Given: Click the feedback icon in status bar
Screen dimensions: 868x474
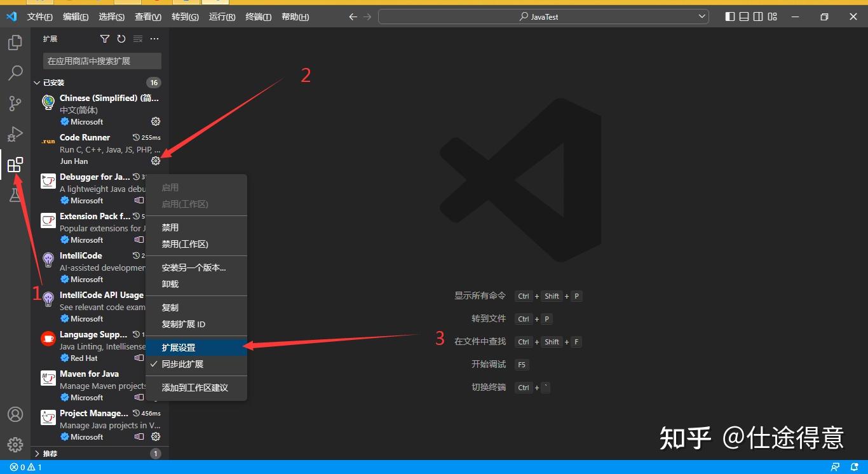Looking at the screenshot, I should pos(836,467).
